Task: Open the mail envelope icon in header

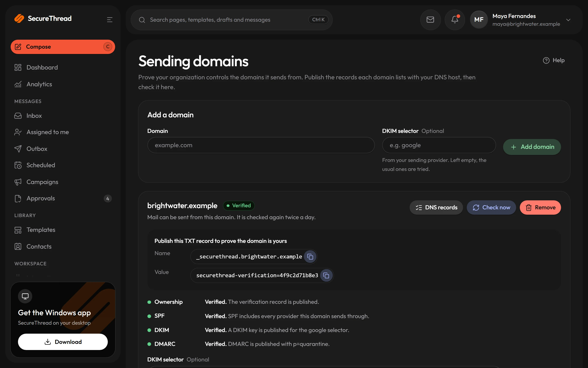Action: point(430,20)
